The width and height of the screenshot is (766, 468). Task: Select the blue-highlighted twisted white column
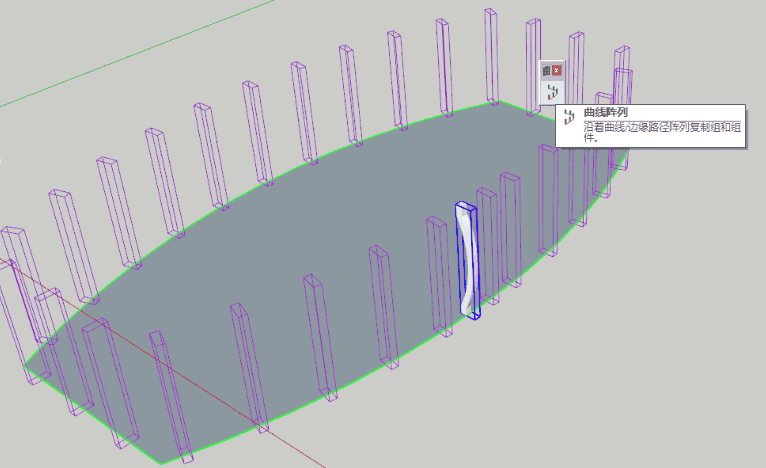(x=467, y=260)
